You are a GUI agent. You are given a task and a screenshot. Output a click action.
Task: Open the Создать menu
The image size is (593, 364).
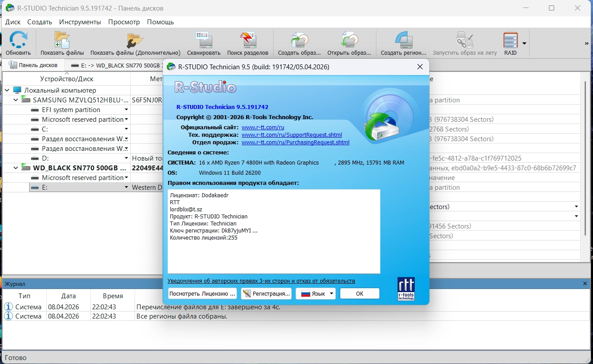[40, 22]
